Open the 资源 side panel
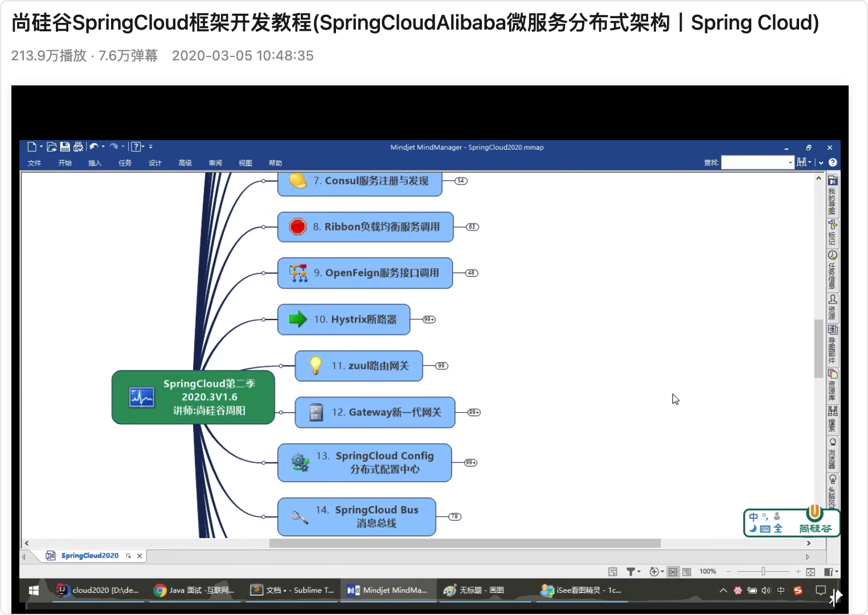The height and width of the screenshot is (615, 868). click(x=832, y=307)
